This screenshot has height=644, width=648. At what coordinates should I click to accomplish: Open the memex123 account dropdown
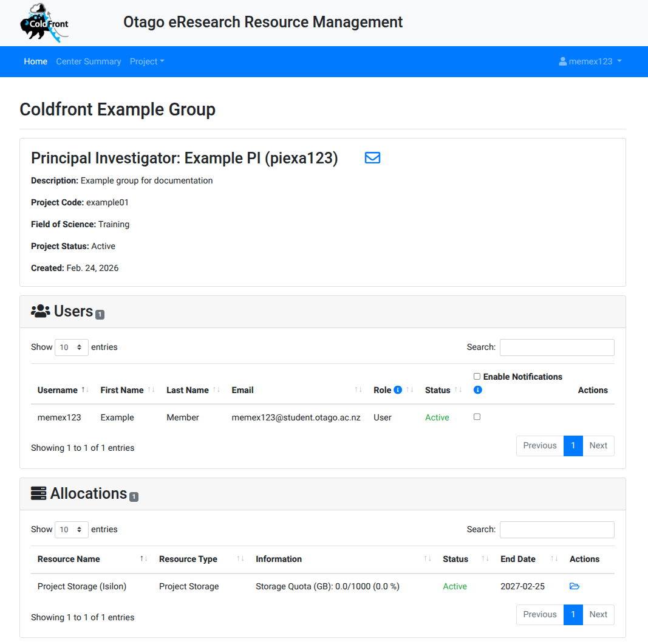pyautogui.click(x=590, y=61)
